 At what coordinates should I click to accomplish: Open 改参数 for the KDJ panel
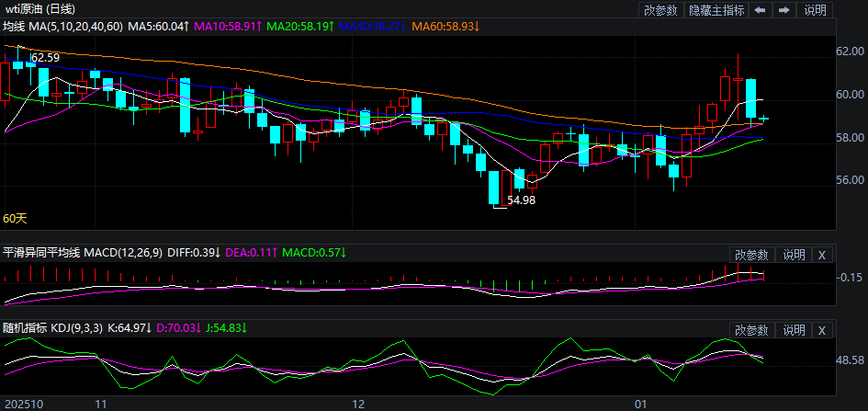coord(751,330)
